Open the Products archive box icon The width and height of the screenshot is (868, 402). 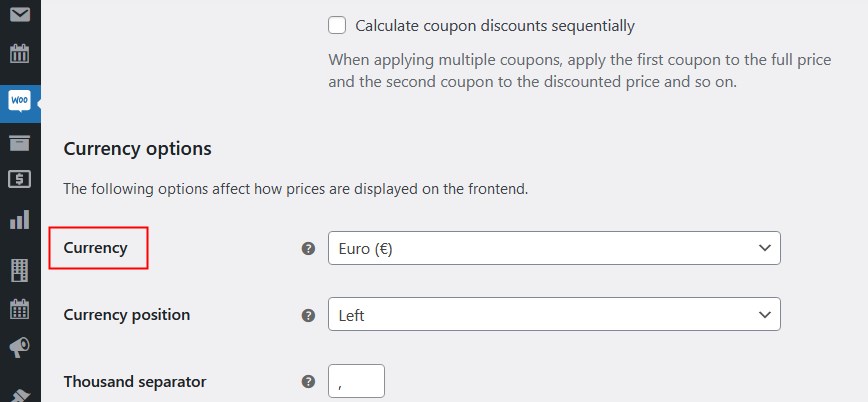pyautogui.click(x=20, y=143)
